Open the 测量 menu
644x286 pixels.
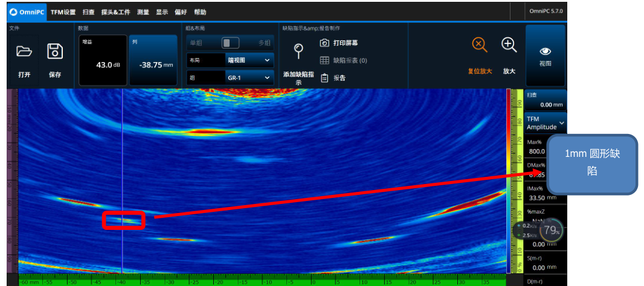coord(143,12)
